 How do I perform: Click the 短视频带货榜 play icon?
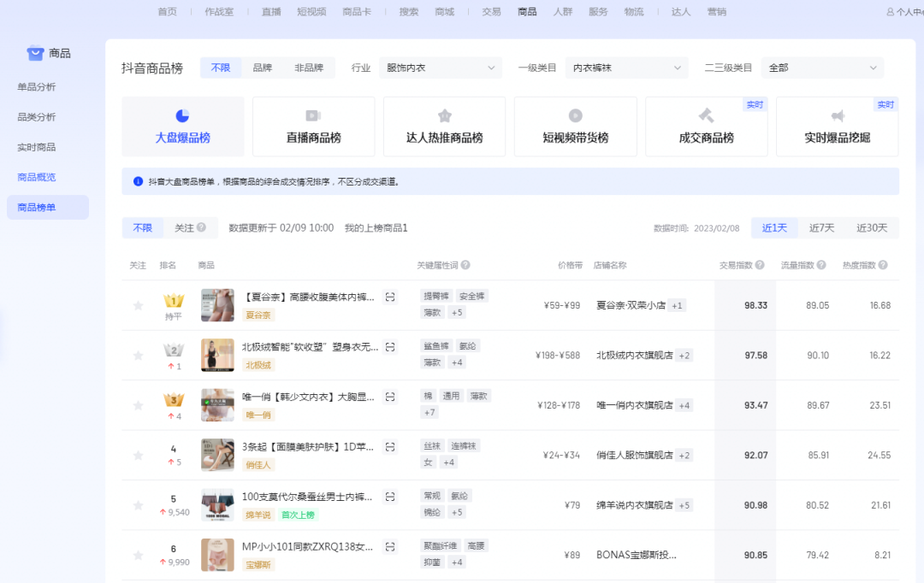click(575, 115)
